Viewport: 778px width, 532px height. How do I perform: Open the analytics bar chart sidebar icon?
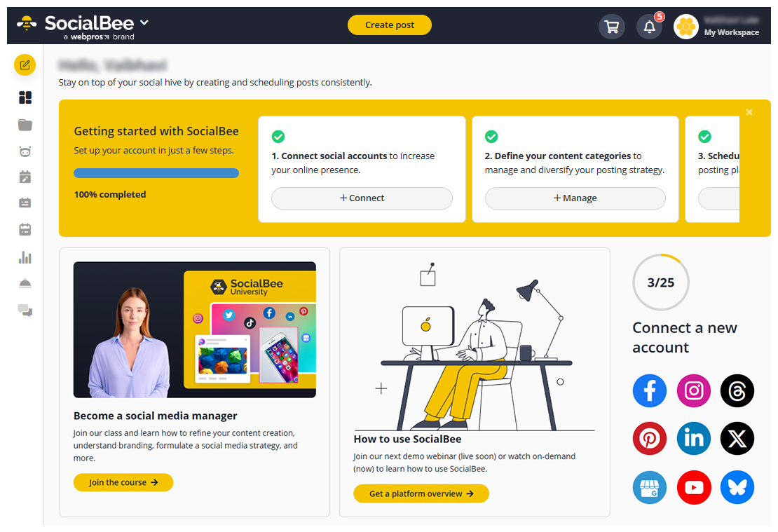pos(25,257)
